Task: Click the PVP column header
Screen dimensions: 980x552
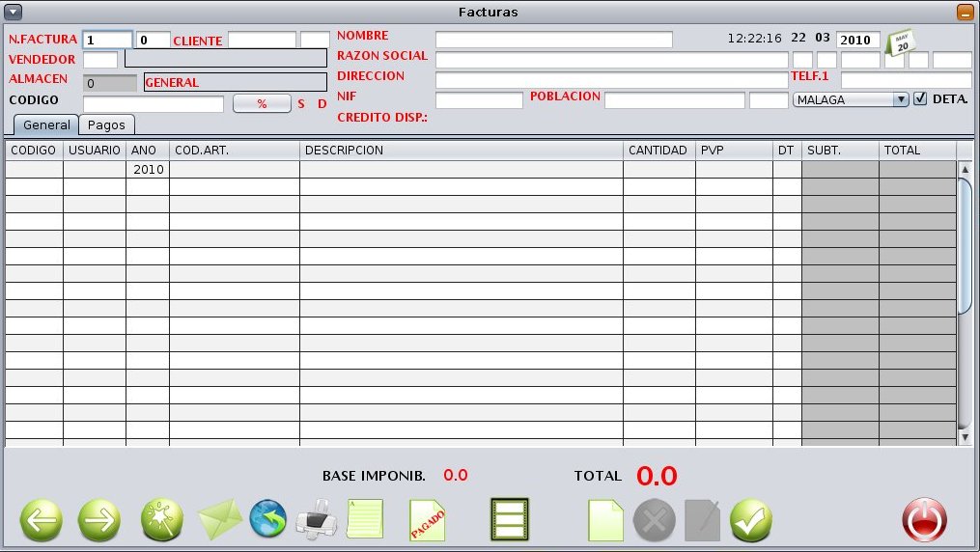Action: coord(735,151)
